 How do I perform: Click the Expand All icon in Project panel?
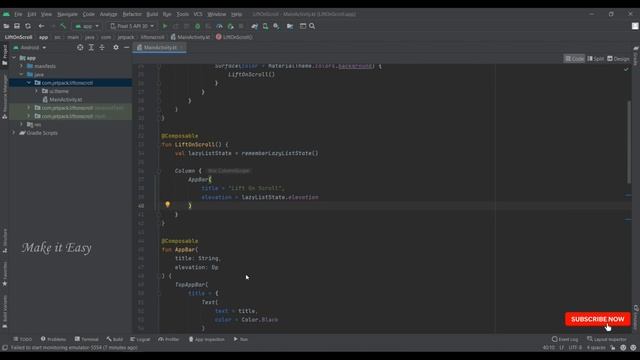91,47
